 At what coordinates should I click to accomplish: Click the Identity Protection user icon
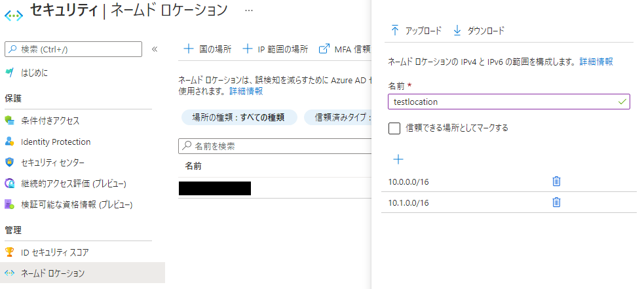coord(9,142)
